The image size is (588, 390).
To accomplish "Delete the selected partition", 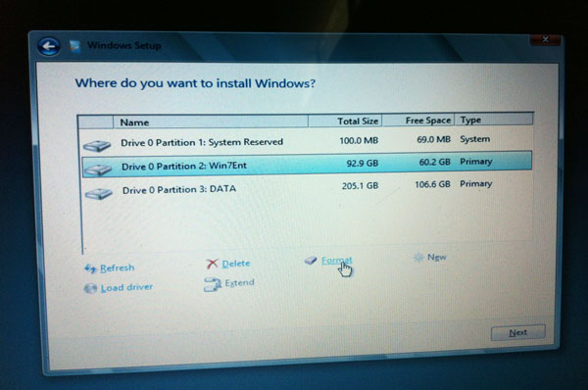I will coord(236,264).
